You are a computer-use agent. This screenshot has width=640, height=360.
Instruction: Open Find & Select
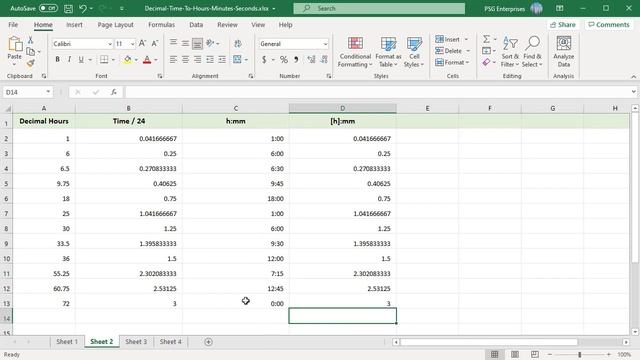532,52
